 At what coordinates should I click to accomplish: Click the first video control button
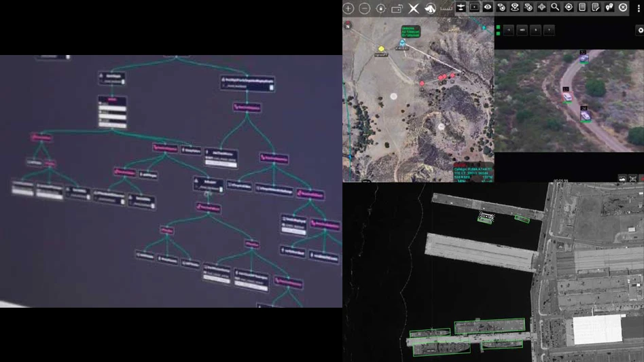509,30
